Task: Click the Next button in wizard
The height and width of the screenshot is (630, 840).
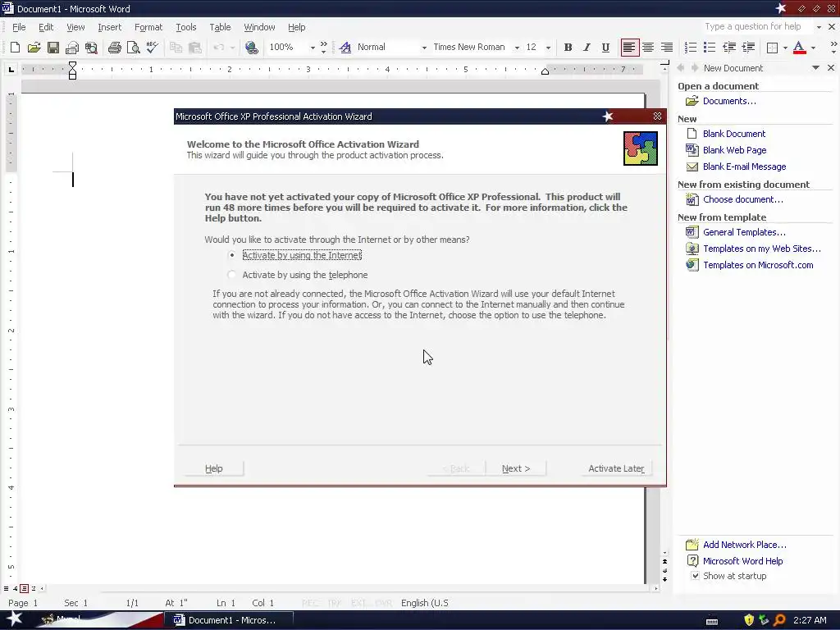Action: (516, 468)
